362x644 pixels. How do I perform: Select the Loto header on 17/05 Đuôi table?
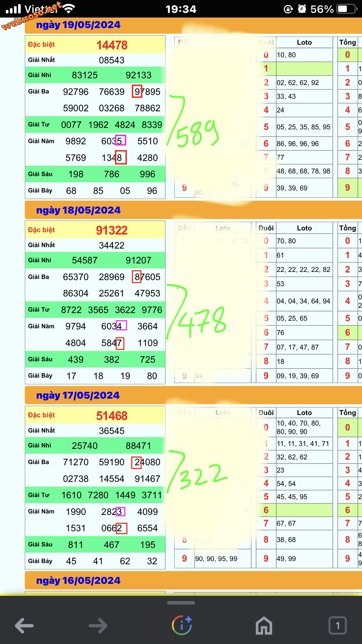click(x=304, y=413)
